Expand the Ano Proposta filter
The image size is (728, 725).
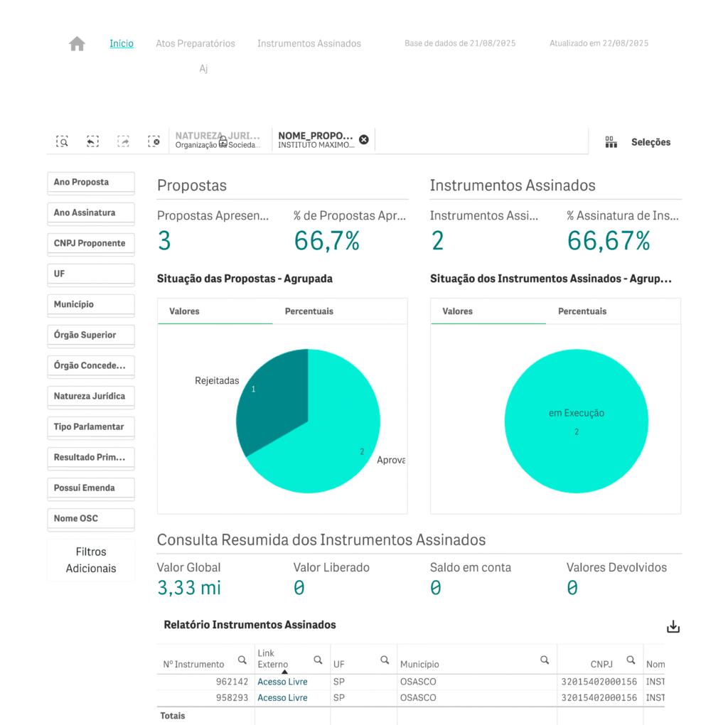[x=90, y=183]
